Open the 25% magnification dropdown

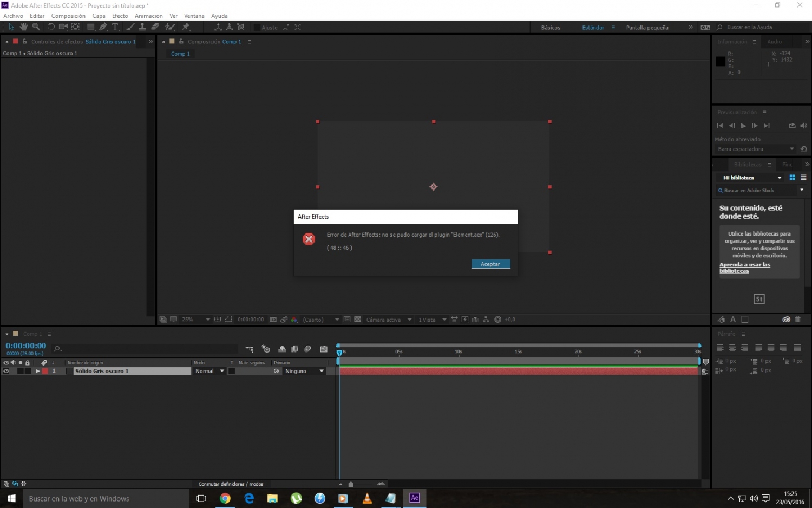pyautogui.click(x=196, y=320)
